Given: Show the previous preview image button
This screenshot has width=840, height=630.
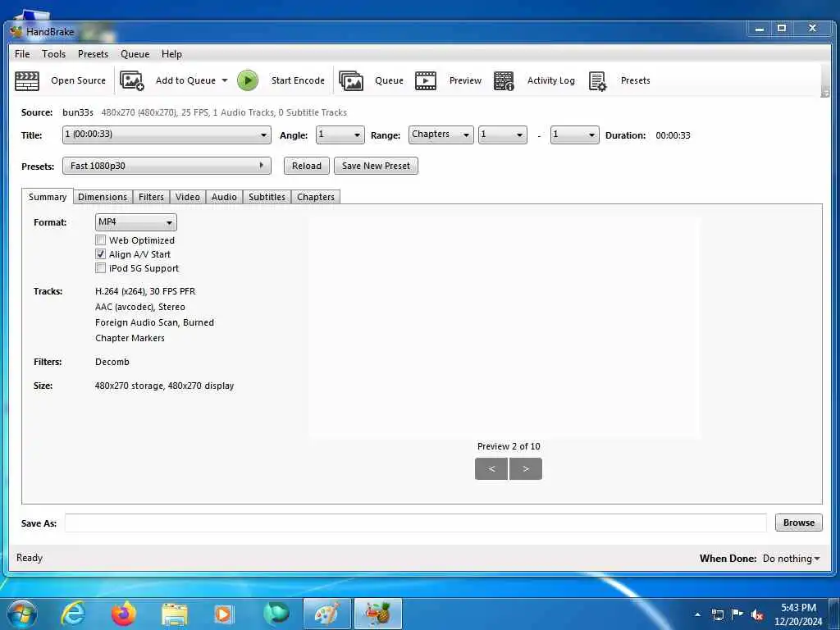Looking at the screenshot, I should point(491,468).
